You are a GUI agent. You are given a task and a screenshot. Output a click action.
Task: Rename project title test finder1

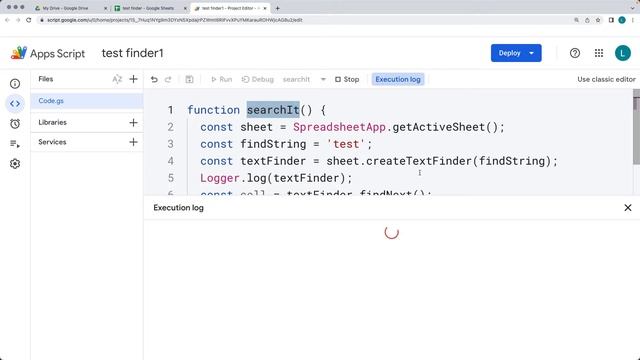point(133,53)
